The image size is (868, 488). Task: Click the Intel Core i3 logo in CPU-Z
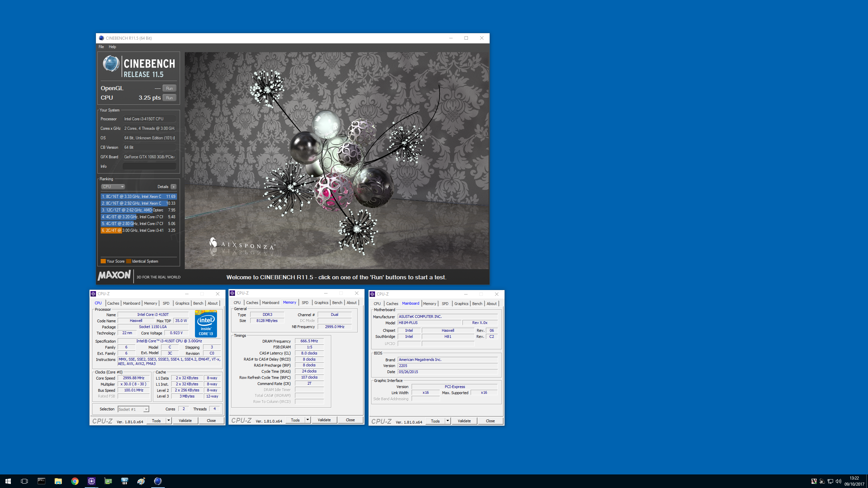[206, 323]
